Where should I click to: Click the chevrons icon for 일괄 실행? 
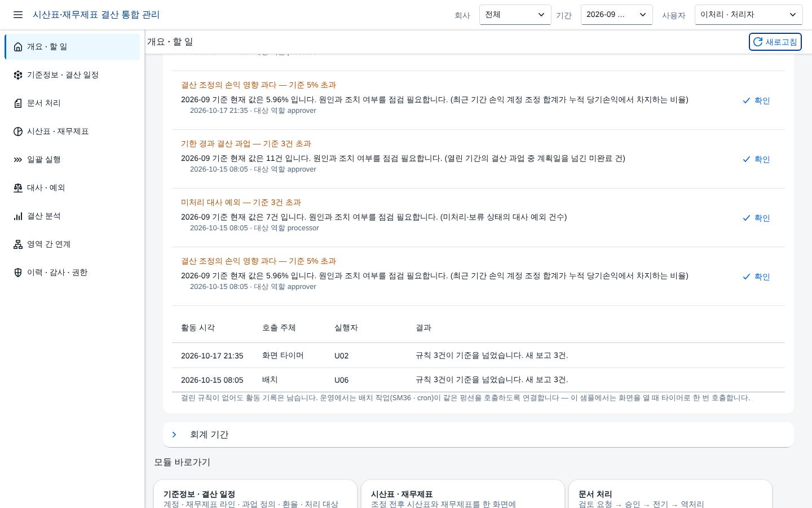coord(18,160)
